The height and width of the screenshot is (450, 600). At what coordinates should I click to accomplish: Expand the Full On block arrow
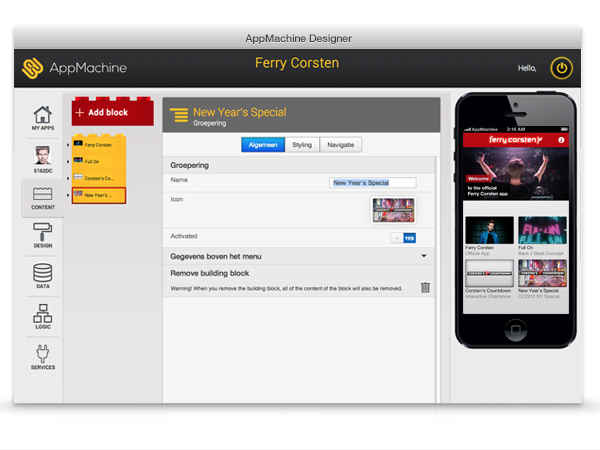[x=68, y=161]
